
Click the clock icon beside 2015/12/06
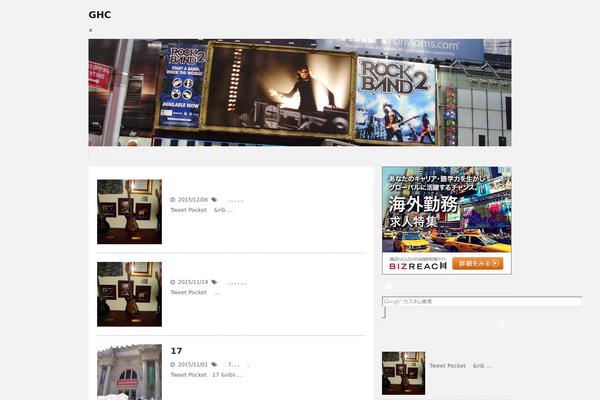click(x=173, y=199)
